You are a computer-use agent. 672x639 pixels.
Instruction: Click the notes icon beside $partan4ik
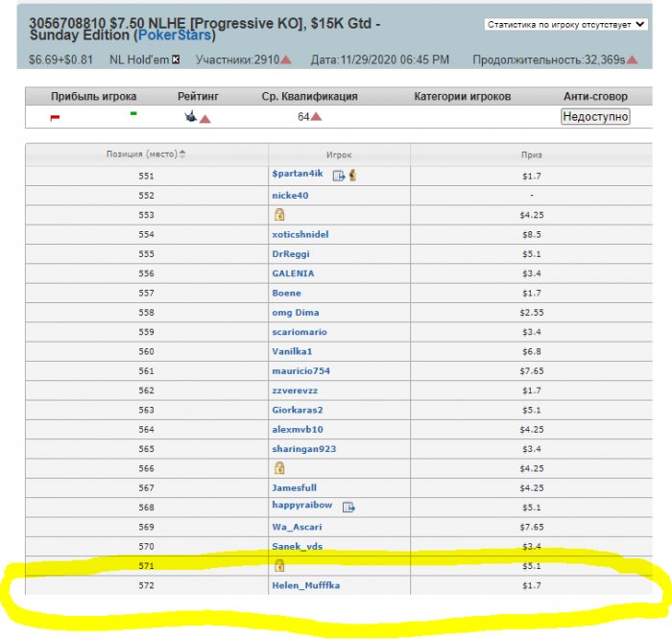click(x=339, y=176)
